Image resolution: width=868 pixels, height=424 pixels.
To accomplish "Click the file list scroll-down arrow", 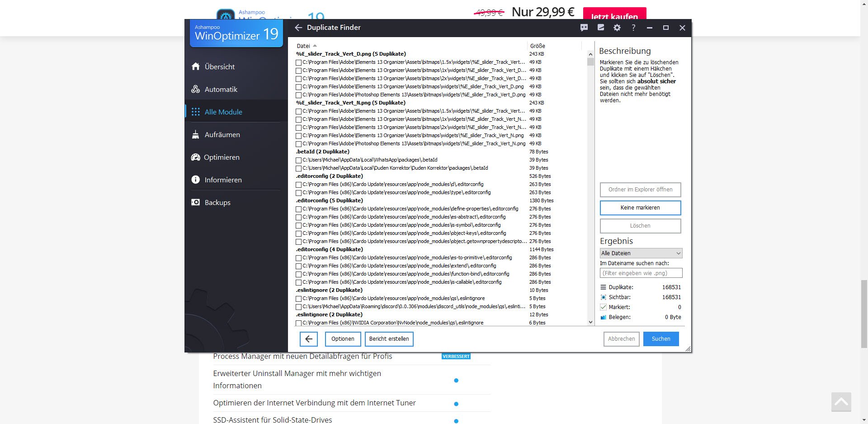I will [x=590, y=322].
